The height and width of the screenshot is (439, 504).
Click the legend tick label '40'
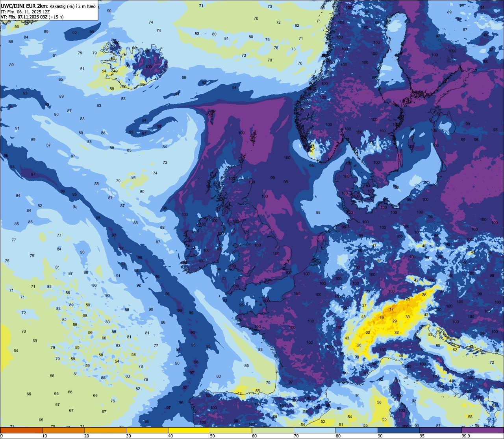(x=170, y=436)
